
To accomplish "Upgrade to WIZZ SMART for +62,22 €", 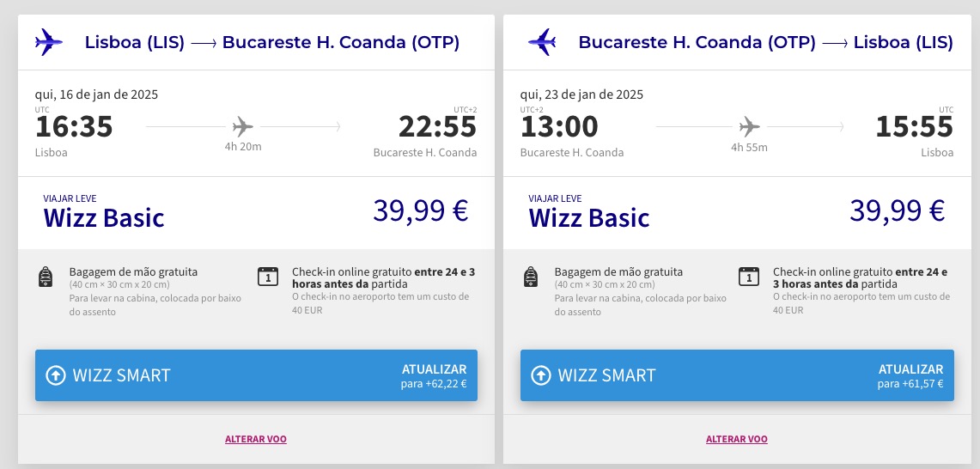I will click(256, 375).
